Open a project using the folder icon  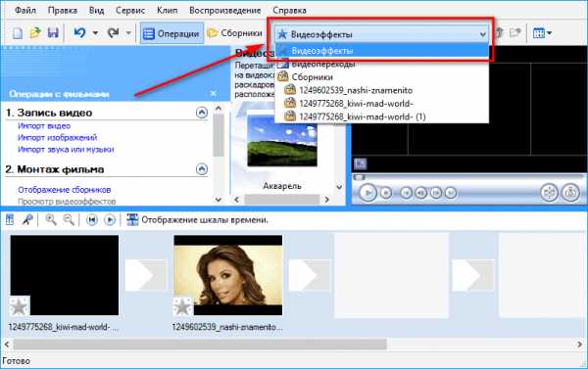click(35, 33)
